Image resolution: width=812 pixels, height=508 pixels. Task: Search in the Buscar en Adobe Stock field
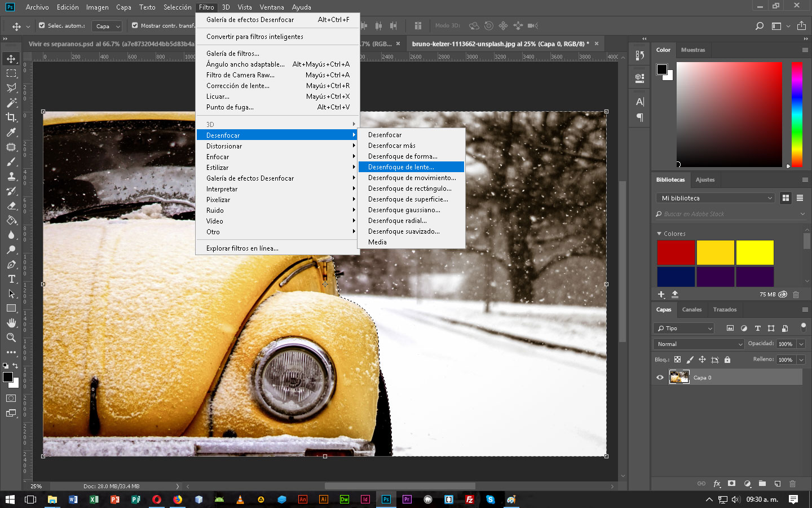pos(730,214)
